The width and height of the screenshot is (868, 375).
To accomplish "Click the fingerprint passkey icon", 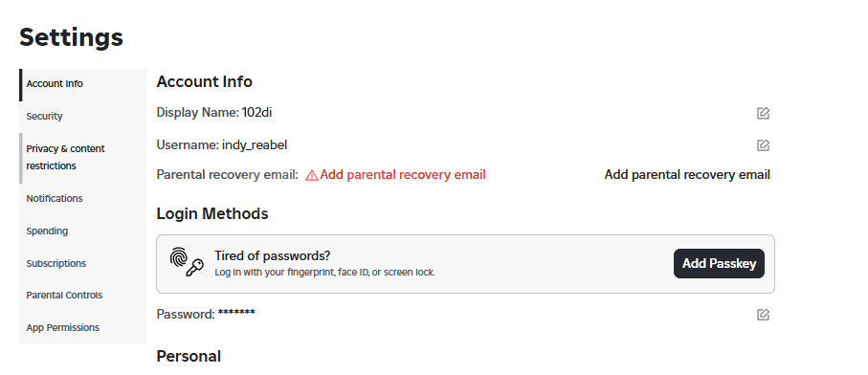I will pyautogui.click(x=187, y=262).
